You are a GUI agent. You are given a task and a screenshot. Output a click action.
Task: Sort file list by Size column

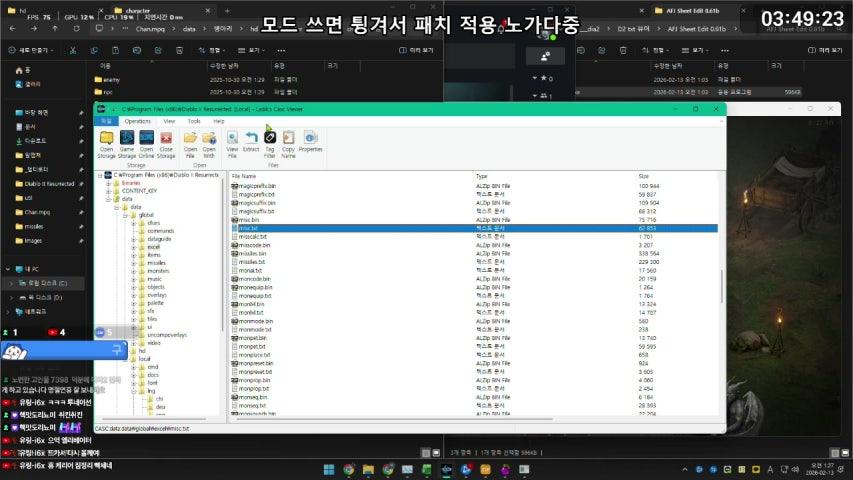643,176
